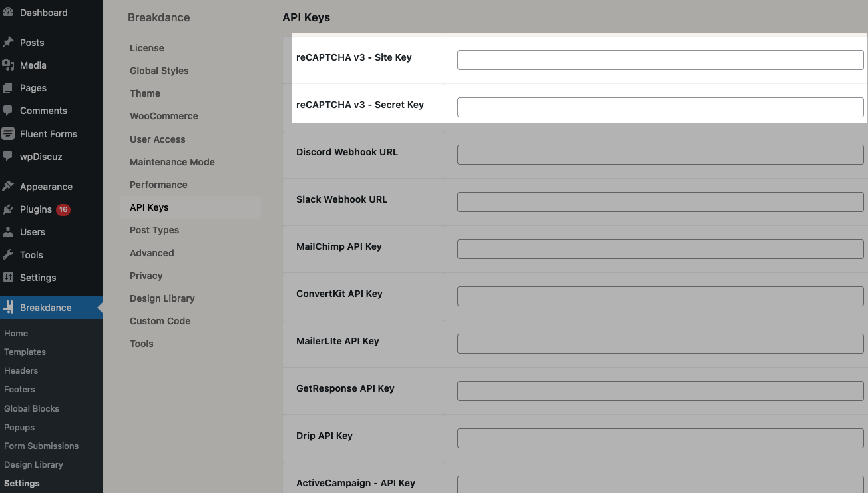The height and width of the screenshot is (493, 868).
Task: Focus the ActiveCampaign API Key field
Action: pyautogui.click(x=660, y=484)
